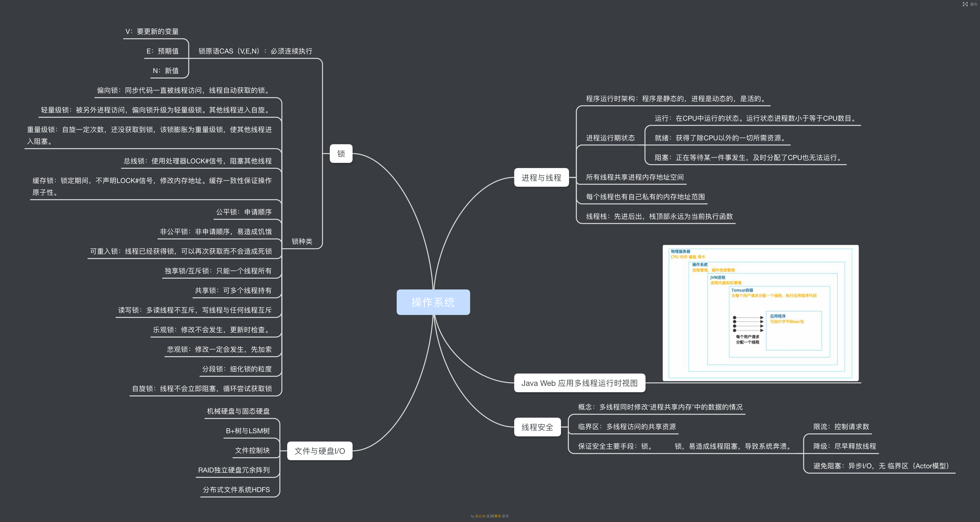Click '锁，易造成线程阻塞，导致系统奔溃。' node

coord(734,446)
